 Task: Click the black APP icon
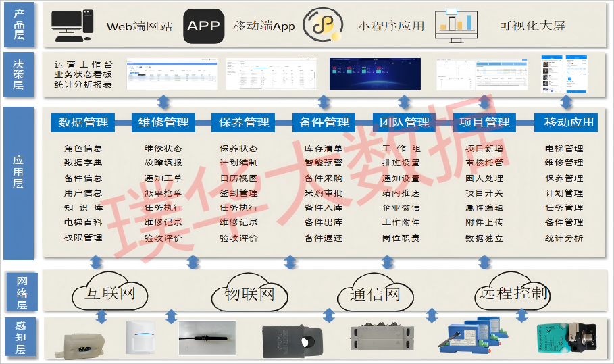click(203, 26)
